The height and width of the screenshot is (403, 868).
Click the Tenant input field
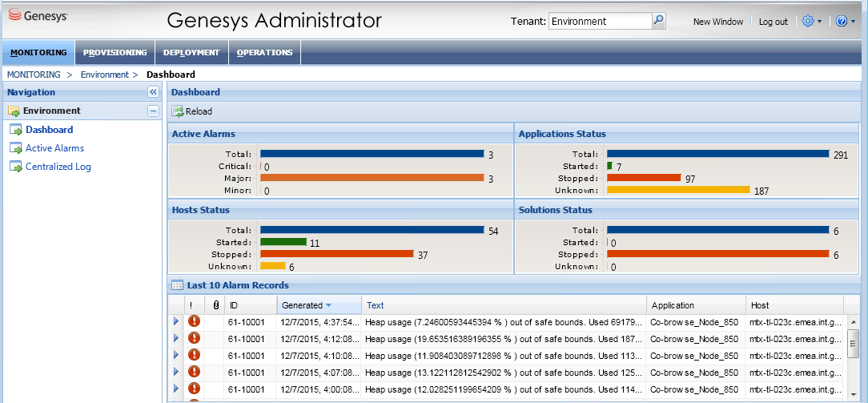tap(601, 21)
